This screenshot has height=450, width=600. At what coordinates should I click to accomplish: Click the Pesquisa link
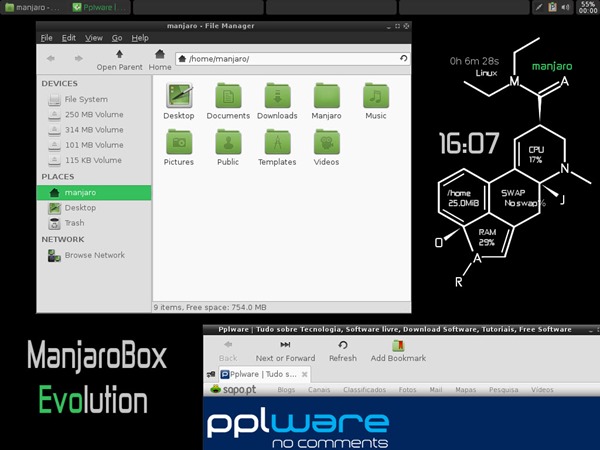coord(504,390)
